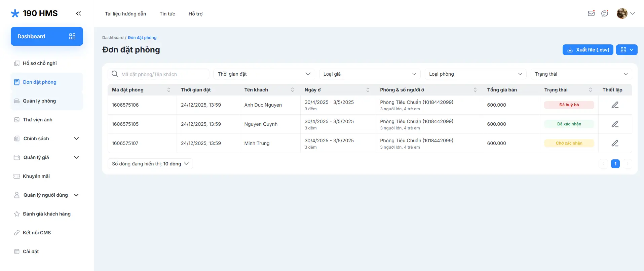Screen dimensions: 644x271
Task: Open the Trạng thái filter dropdown
Action: [x=581, y=74]
